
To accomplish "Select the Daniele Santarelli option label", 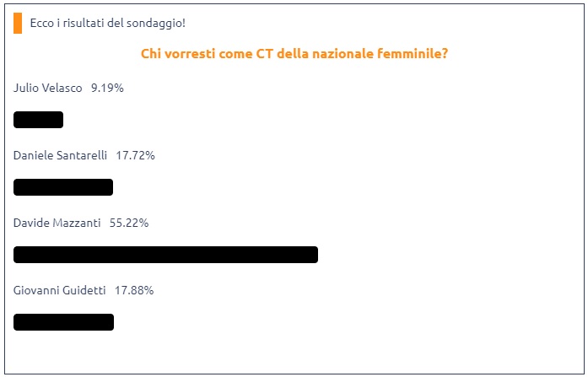I will [60, 155].
